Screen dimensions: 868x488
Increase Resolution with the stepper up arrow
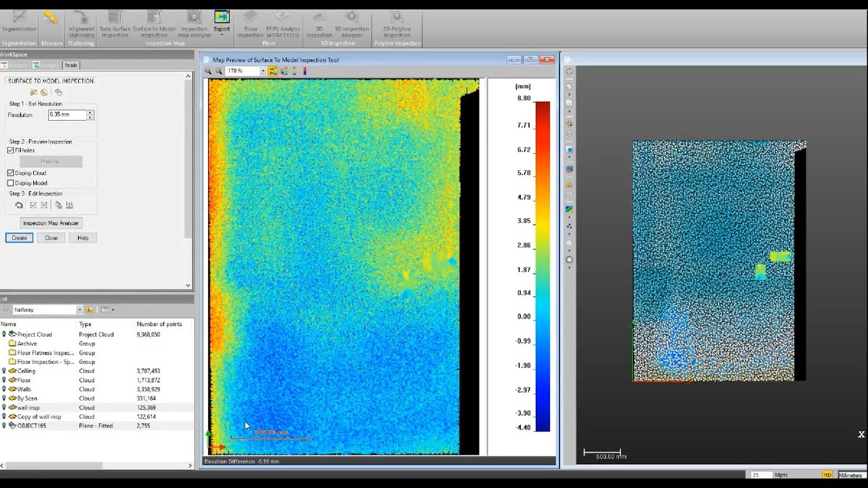point(90,113)
